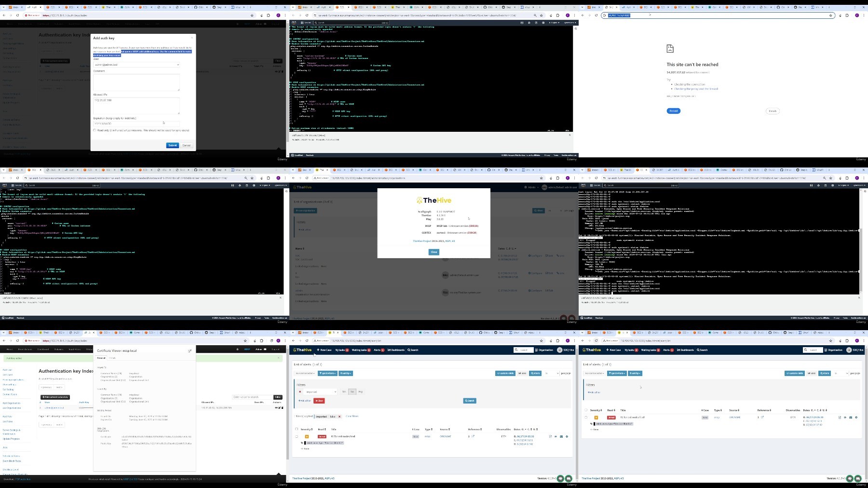
Task: Tick select-all checkbox in imported-filter alerts table
Action: [297, 429]
